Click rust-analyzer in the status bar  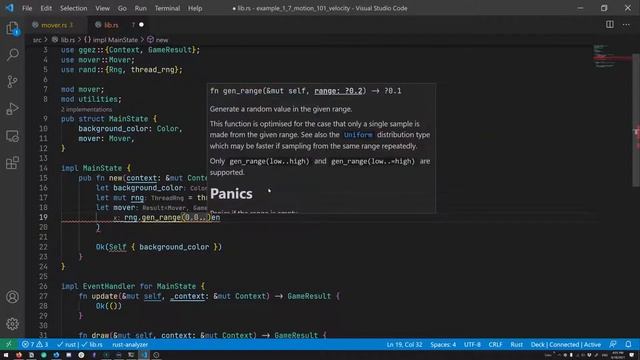point(130,344)
